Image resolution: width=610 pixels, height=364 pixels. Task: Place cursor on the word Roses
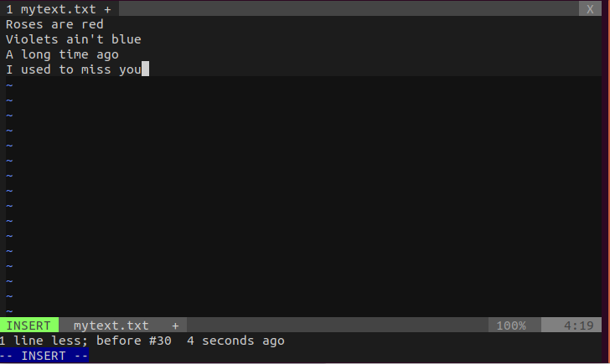[24, 24]
